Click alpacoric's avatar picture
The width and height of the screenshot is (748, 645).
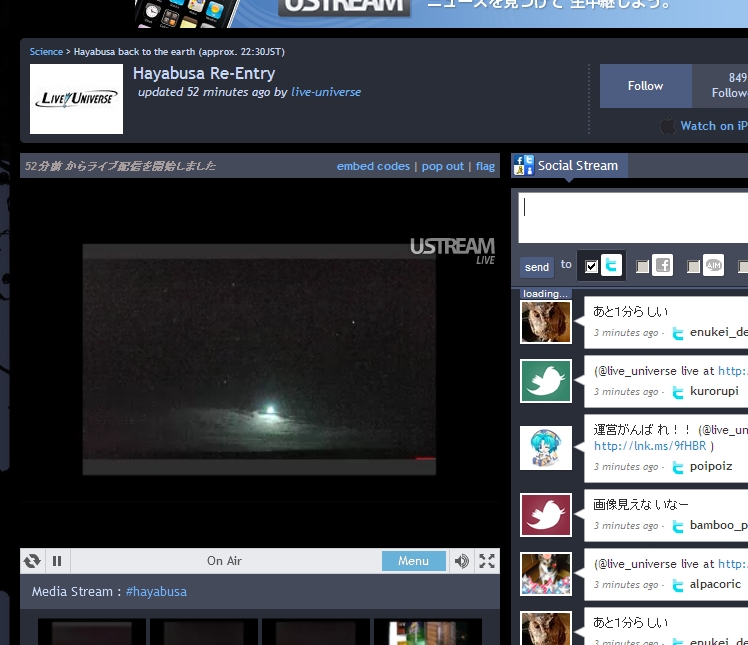pyautogui.click(x=546, y=574)
